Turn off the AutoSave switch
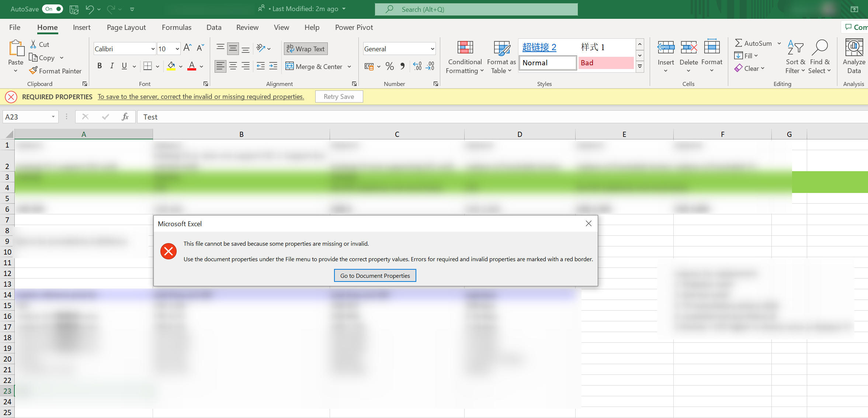 coord(53,9)
